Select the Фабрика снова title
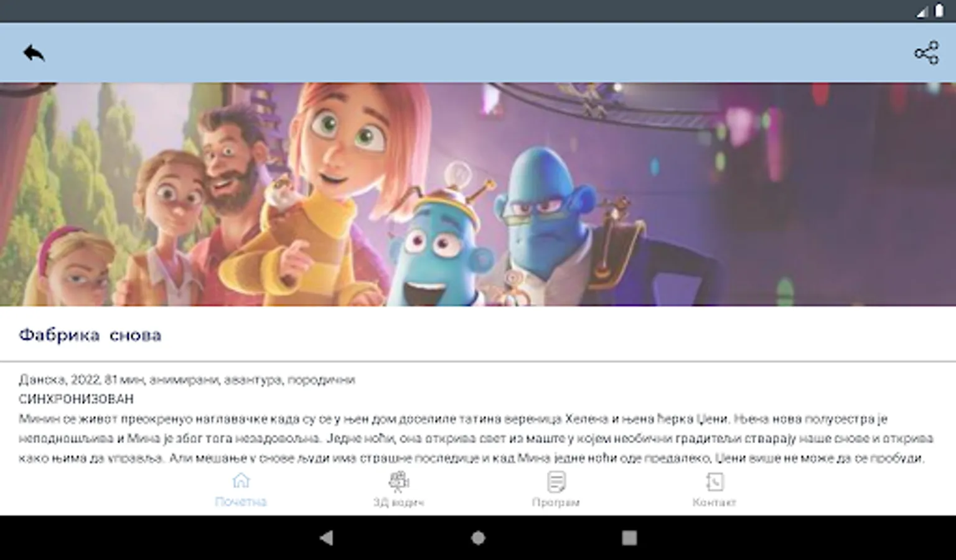The height and width of the screenshot is (560, 956). 90,335
